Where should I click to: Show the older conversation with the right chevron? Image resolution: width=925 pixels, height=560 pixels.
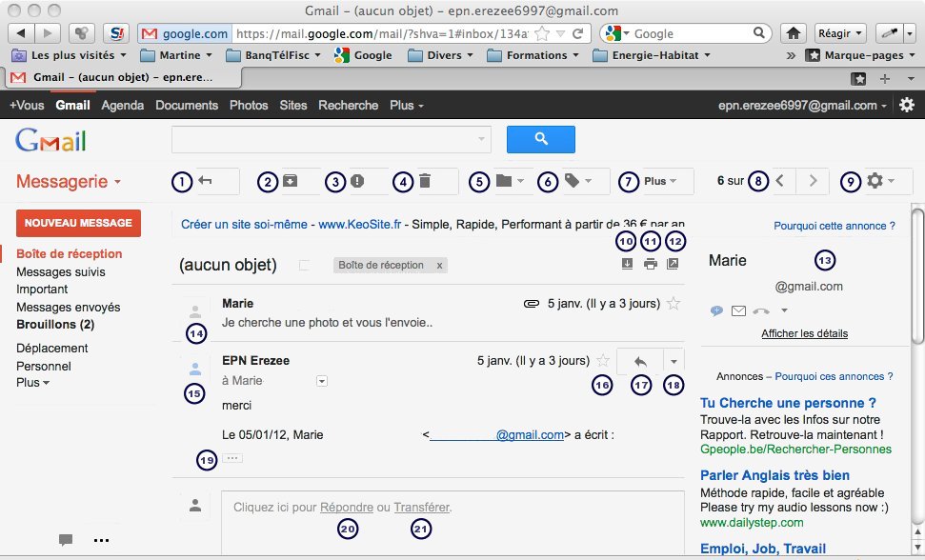[x=813, y=181]
